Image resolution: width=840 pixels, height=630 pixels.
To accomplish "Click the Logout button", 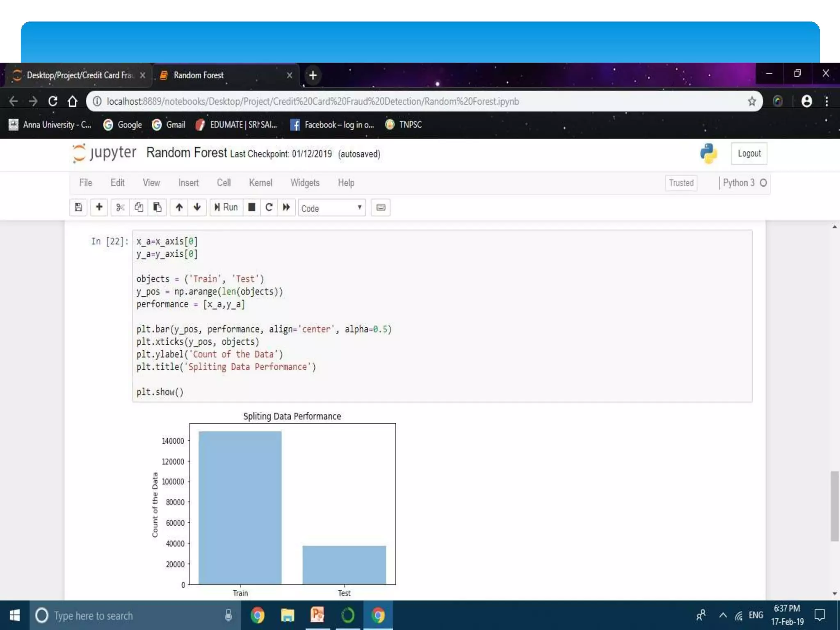I will tap(749, 153).
